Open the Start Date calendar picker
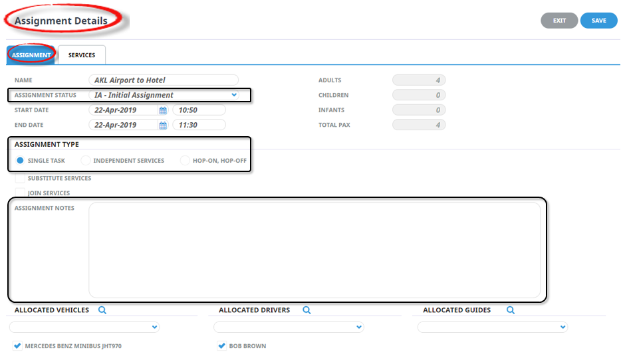 [x=163, y=110]
